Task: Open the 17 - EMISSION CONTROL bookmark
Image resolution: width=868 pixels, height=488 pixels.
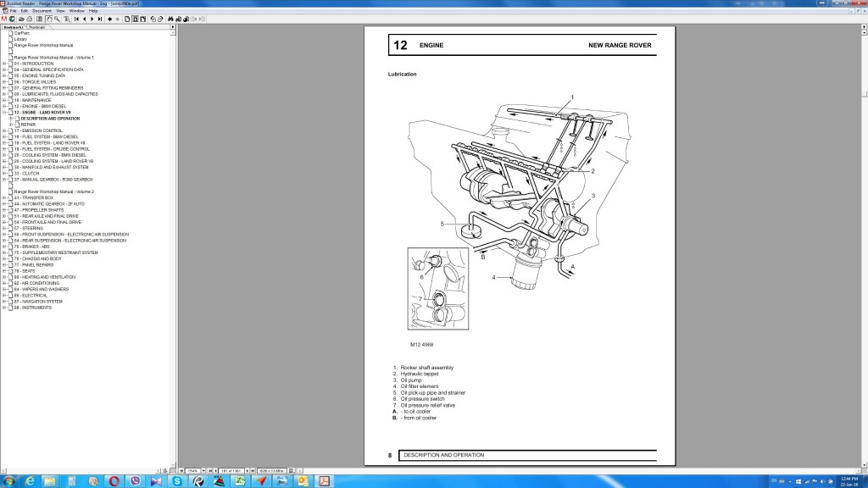Action: [x=38, y=130]
